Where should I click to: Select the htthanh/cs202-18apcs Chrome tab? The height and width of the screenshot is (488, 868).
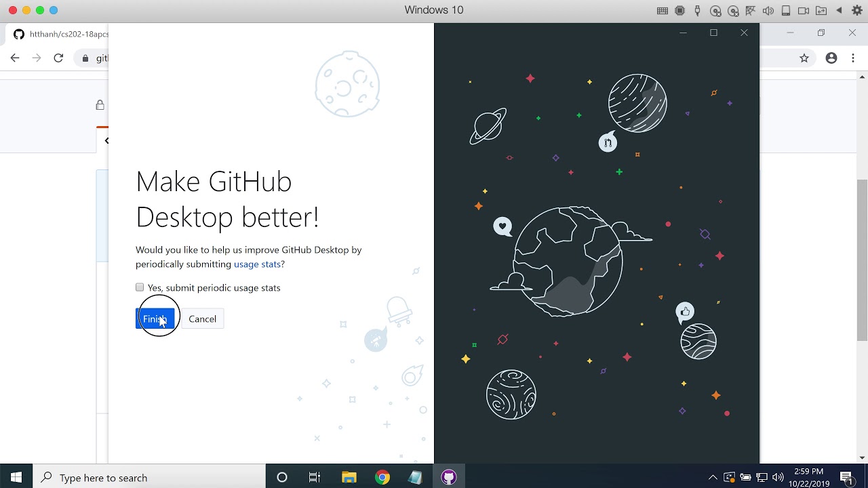[61, 34]
